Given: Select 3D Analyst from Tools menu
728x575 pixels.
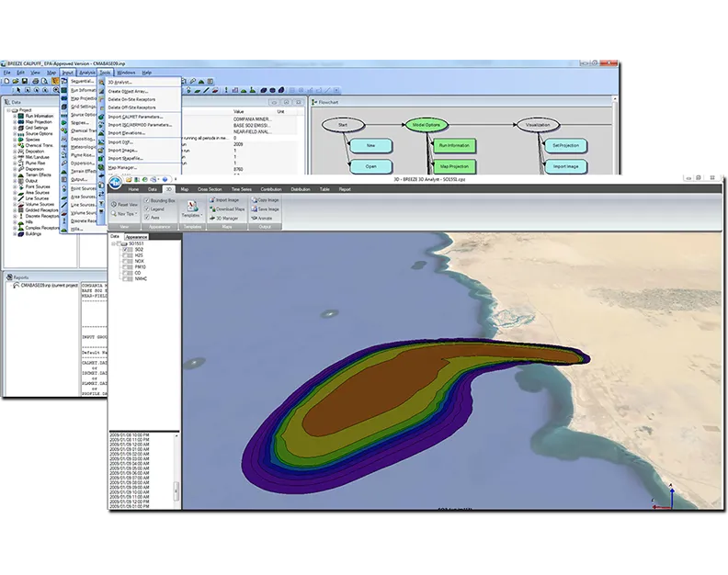Looking at the screenshot, I should click(120, 82).
